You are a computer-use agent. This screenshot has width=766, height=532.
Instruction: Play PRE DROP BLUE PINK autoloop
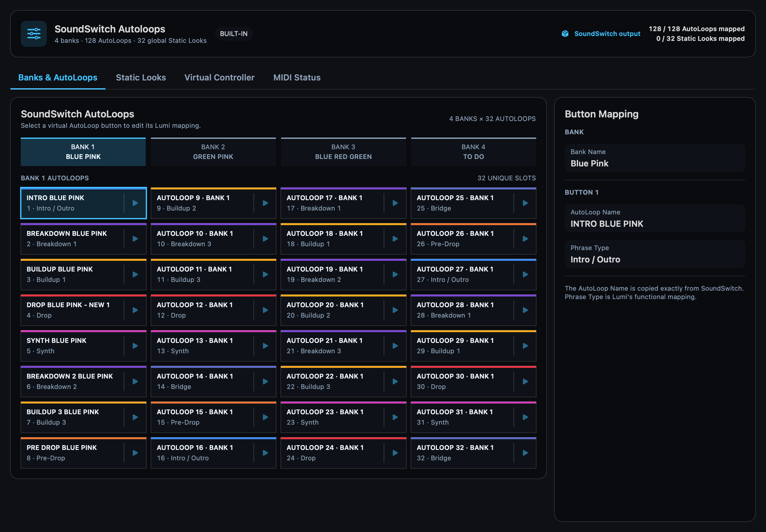coord(135,453)
